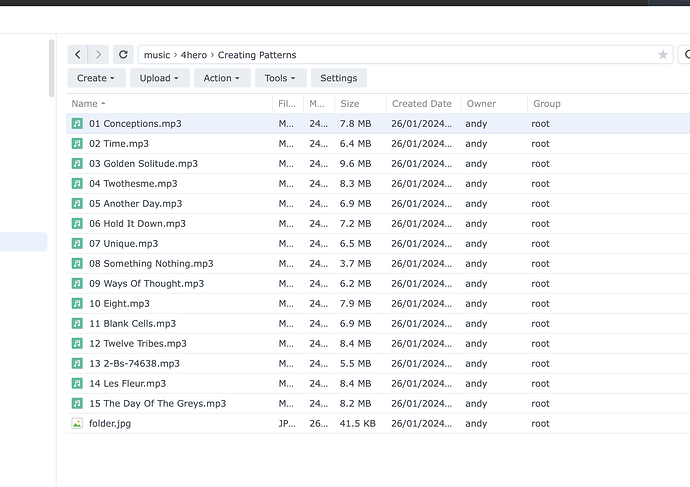Click music icon of 07 Unique.mp3
The image size is (690, 487).
coord(77,244)
